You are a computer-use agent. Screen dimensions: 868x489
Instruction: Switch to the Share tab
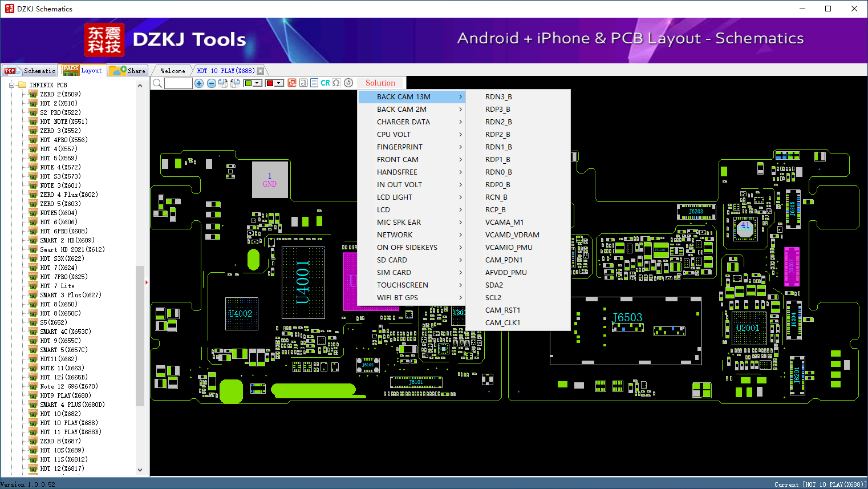128,71
